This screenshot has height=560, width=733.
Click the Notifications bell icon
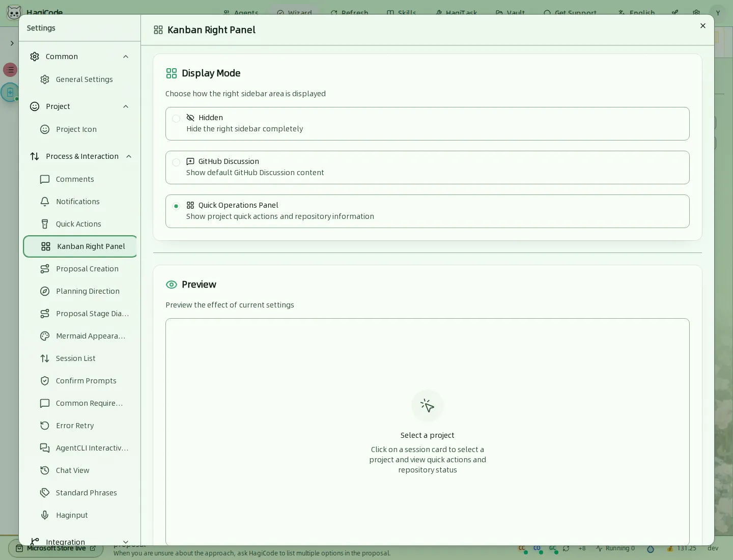pos(45,202)
